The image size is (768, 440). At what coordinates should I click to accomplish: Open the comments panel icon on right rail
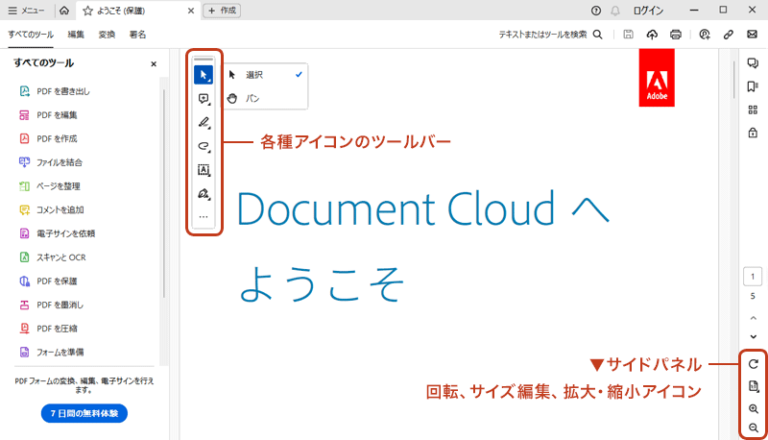pos(753,63)
